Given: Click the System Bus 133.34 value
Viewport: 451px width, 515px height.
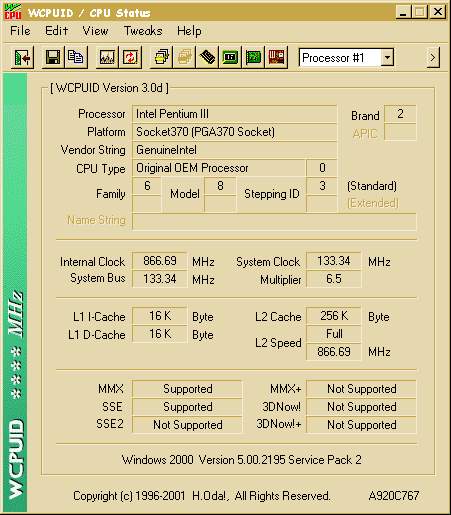Looking at the screenshot, I should coord(160,279).
